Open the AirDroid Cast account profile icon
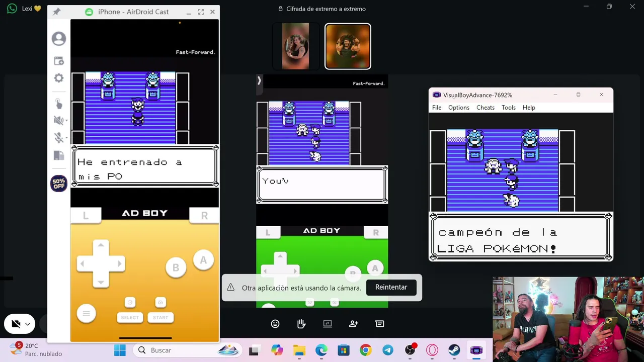 point(59,39)
